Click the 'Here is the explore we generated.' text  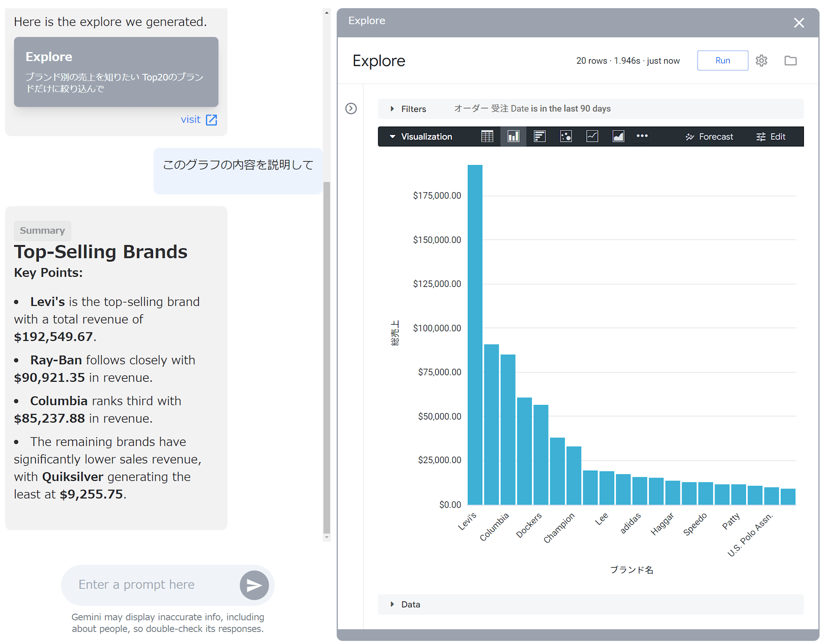click(110, 21)
